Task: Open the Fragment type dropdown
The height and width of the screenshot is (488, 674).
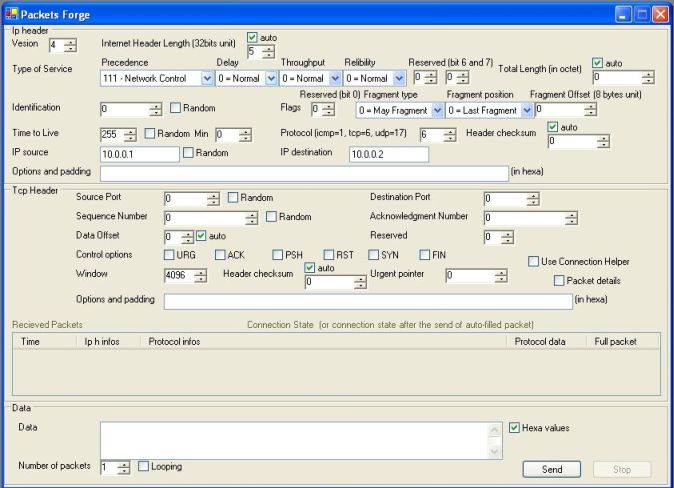Action: [x=437, y=110]
